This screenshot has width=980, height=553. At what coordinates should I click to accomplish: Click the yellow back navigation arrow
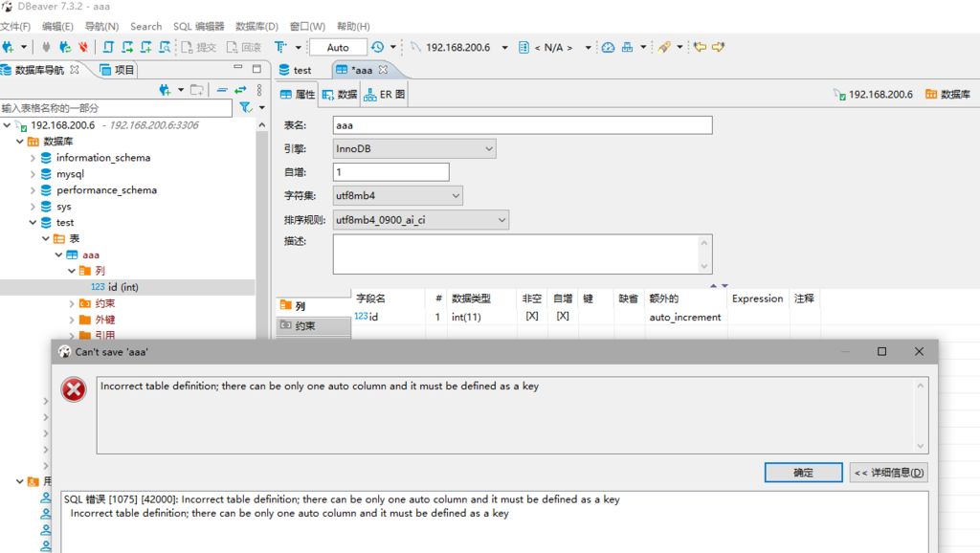700,47
